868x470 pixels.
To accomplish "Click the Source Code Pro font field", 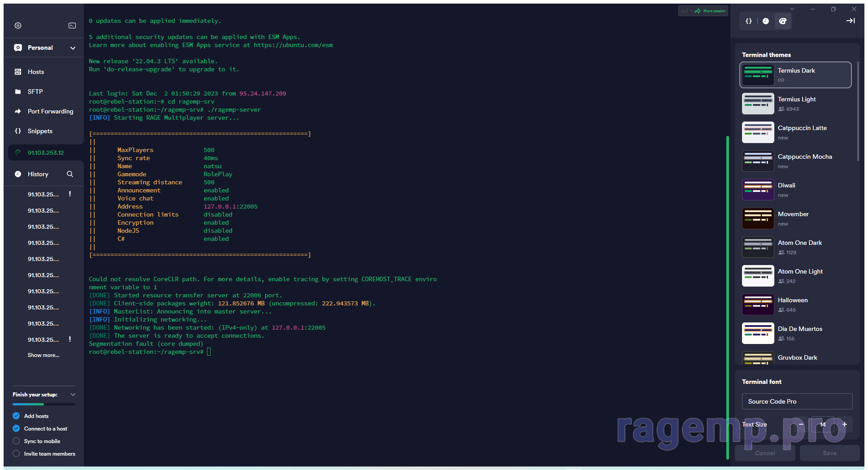I will point(797,401).
